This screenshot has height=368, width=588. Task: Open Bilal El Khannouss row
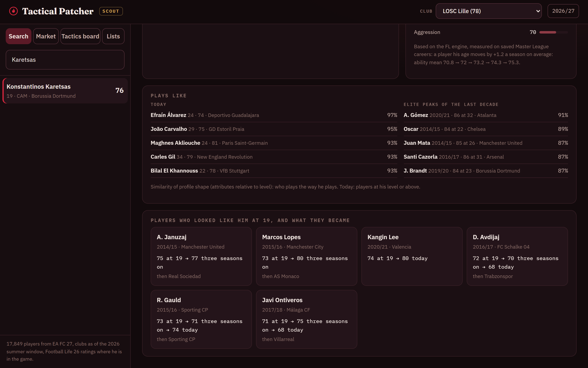(274, 171)
